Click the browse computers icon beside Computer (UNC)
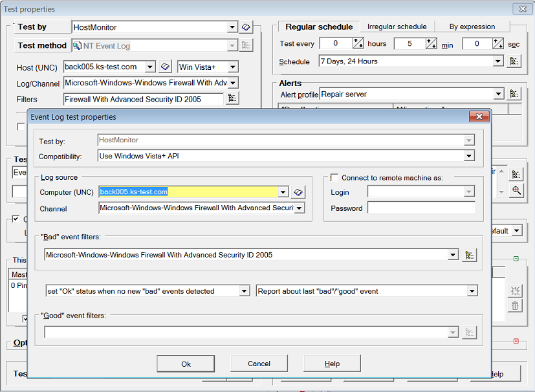Image resolution: width=535 pixels, height=392 pixels. point(298,192)
